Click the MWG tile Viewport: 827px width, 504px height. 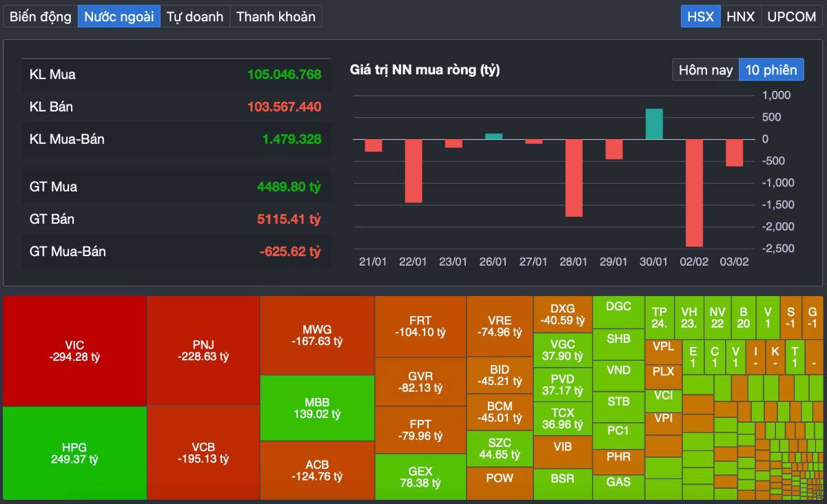pos(317,335)
